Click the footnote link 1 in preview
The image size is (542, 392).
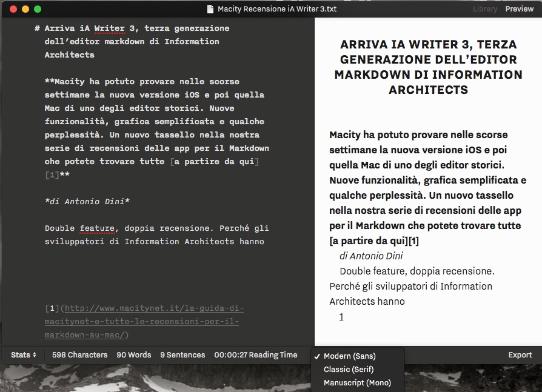(x=341, y=317)
